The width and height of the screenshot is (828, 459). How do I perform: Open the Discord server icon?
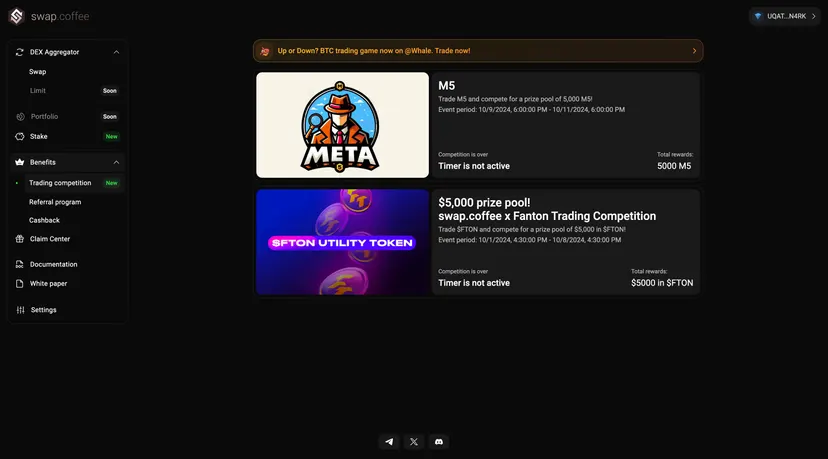[439, 442]
